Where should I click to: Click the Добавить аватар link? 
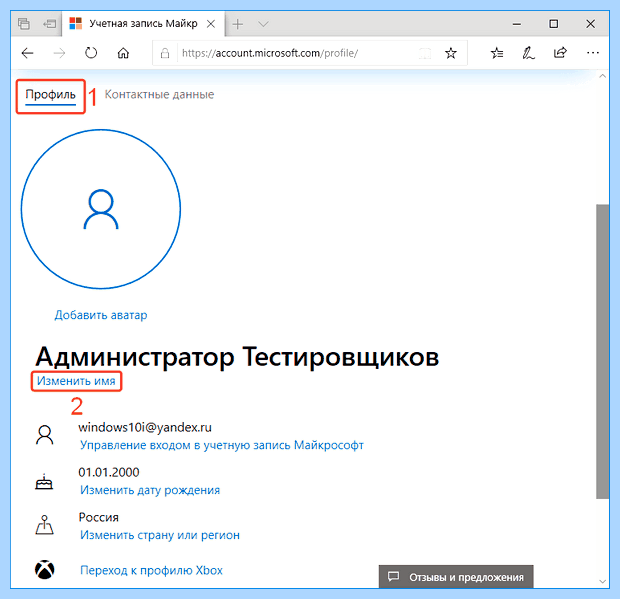pos(101,315)
